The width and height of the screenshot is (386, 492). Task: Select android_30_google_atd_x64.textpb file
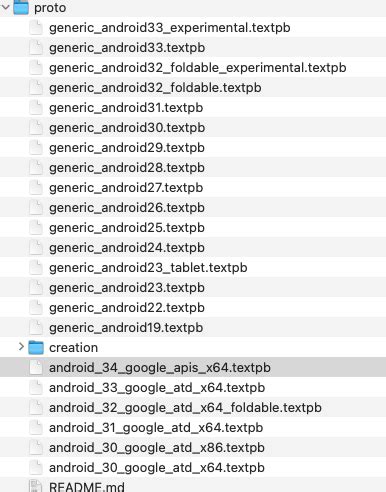point(193,467)
